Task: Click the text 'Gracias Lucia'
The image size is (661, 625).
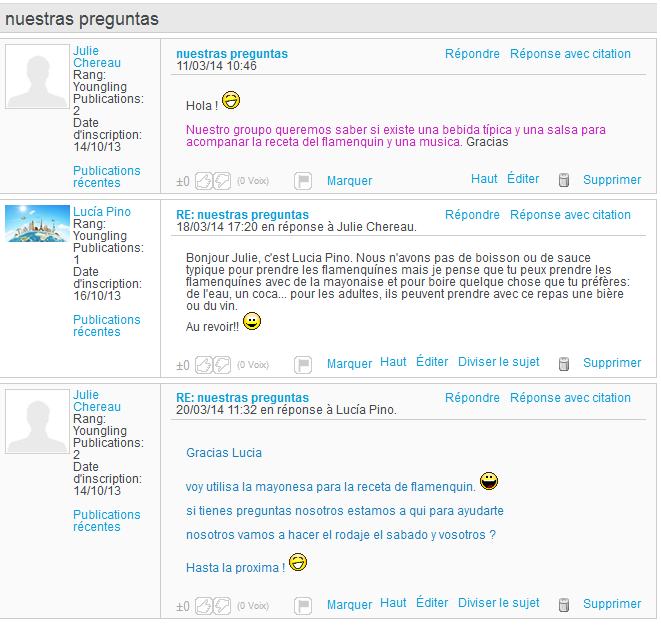Action: pyautogui.click(x=224, y=453)
